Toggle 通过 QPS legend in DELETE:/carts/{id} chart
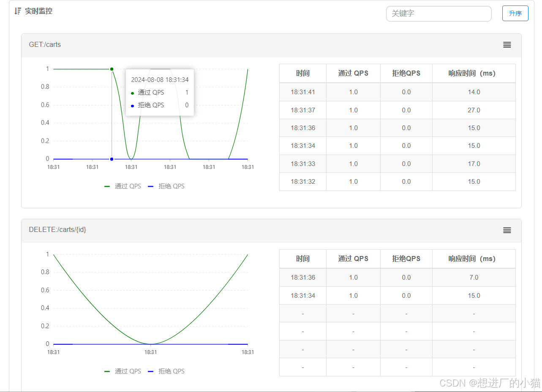The image size is (542, 392). pos(123,371)
